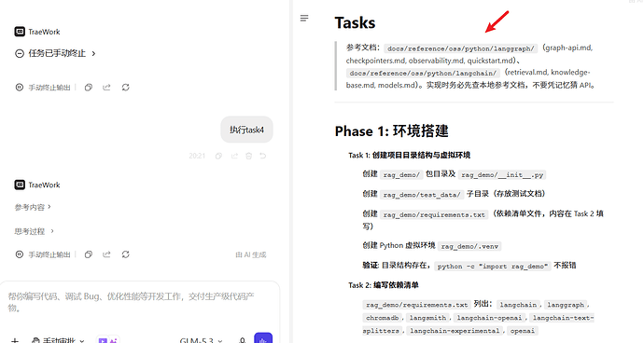
Task: Expand the 参考内容 section
Action: click(x=33, y=207)
